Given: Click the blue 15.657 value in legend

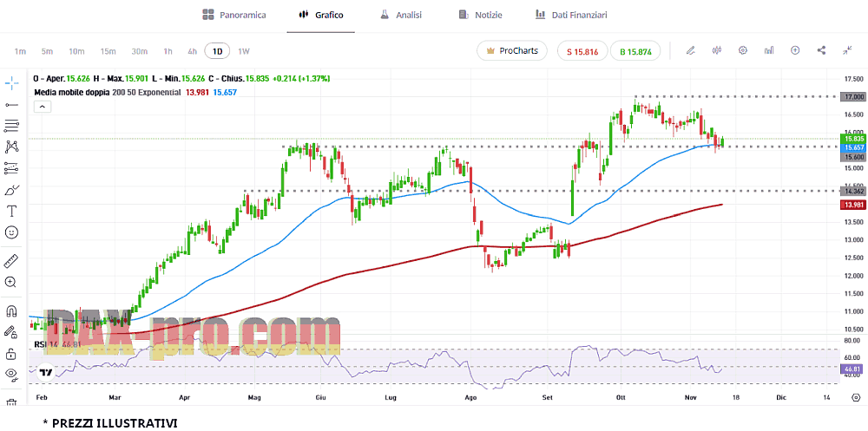Looking at the screenshot, I should (226, 93).
